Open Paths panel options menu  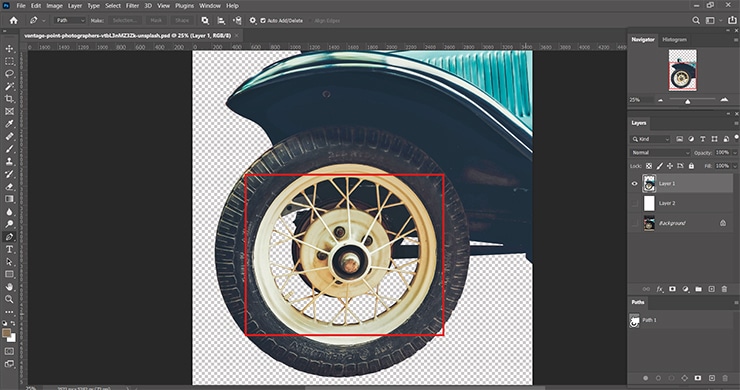735,303
